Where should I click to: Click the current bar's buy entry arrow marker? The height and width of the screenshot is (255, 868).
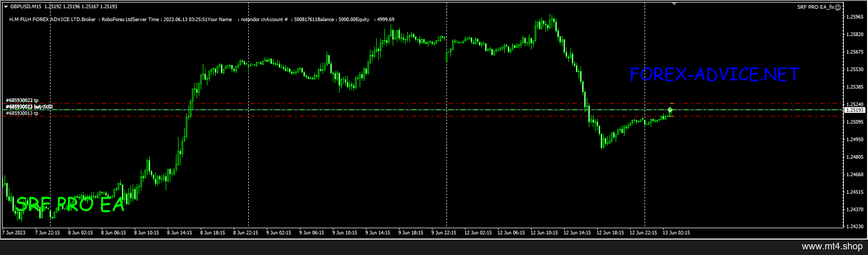(670, 110)
